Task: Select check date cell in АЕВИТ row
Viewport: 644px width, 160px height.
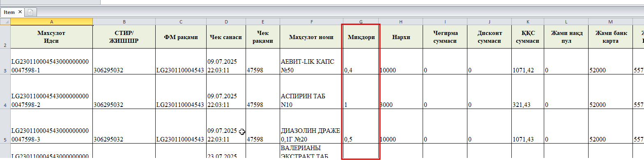Action: point(226,61)
